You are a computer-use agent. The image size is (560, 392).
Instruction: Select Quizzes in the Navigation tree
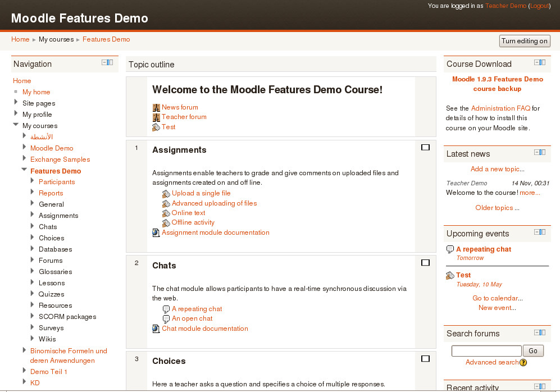point(52,294)
